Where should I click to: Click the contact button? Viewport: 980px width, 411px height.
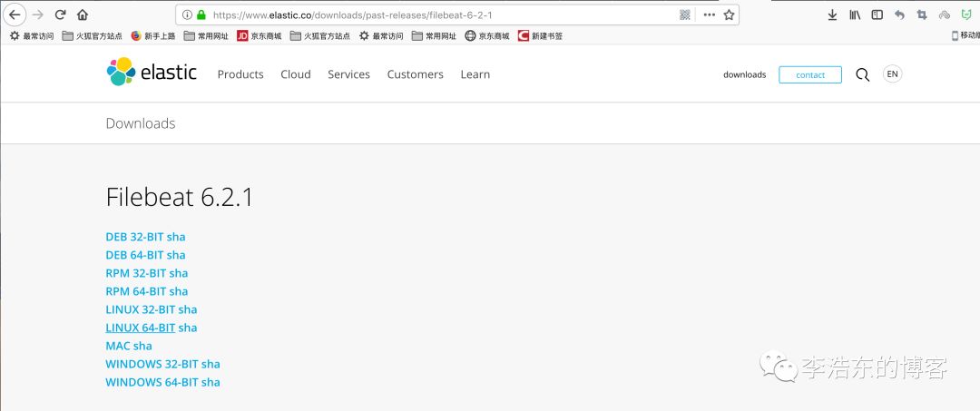(810, 75)
